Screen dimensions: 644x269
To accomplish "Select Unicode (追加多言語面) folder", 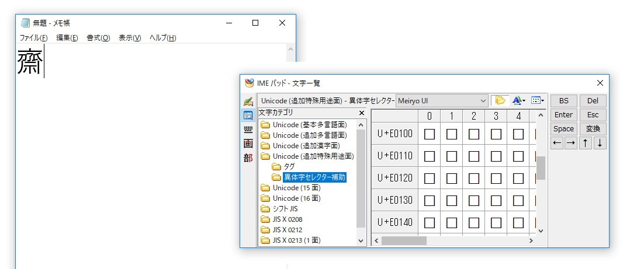I will (303, 135).
